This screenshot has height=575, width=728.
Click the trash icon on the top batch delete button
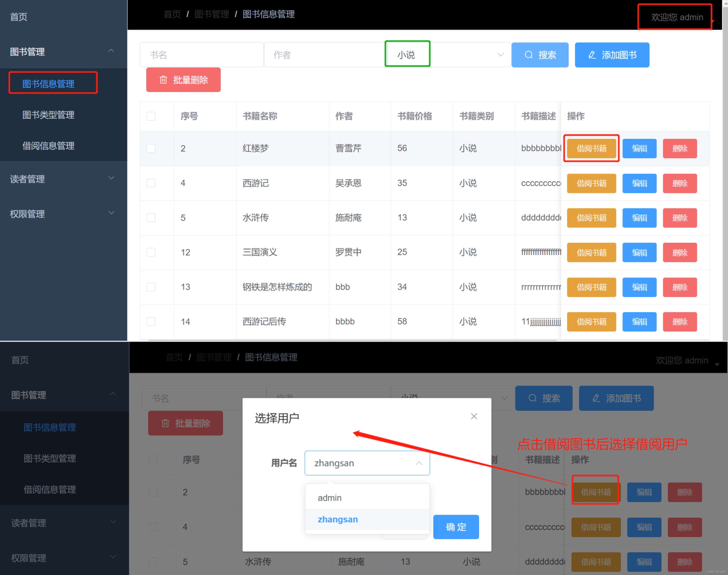[163, 80]
